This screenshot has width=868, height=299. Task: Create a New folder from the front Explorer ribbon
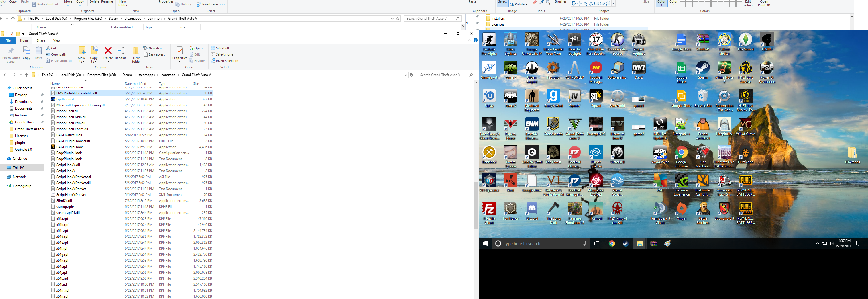(136, 55)
